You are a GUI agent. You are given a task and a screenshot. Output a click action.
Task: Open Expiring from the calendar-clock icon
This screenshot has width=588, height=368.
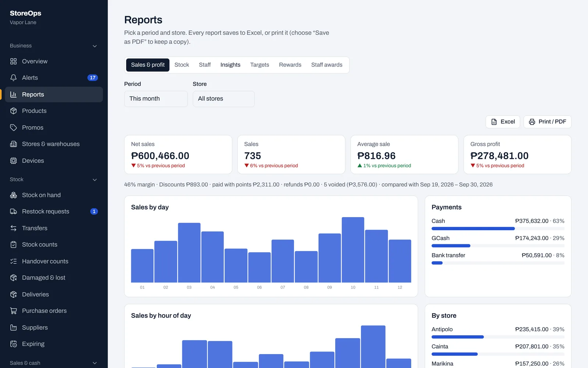pos(14,344)
